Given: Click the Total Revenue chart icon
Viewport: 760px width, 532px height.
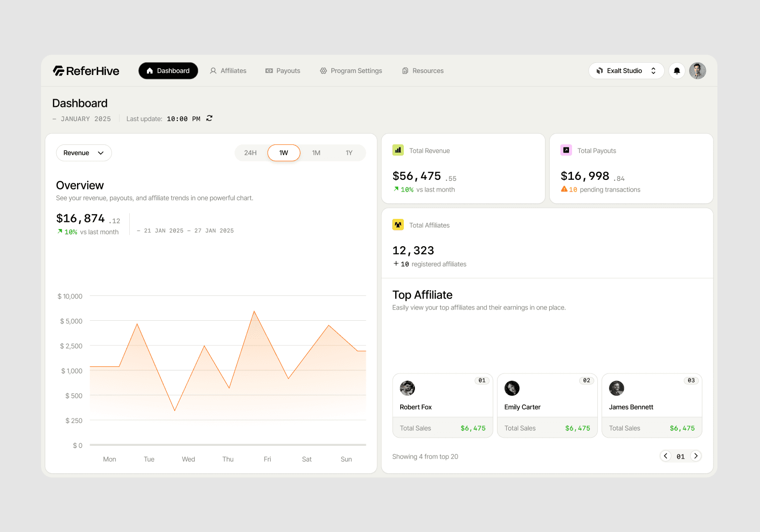Looking at the screenshot, I should [x=398, y=150].
